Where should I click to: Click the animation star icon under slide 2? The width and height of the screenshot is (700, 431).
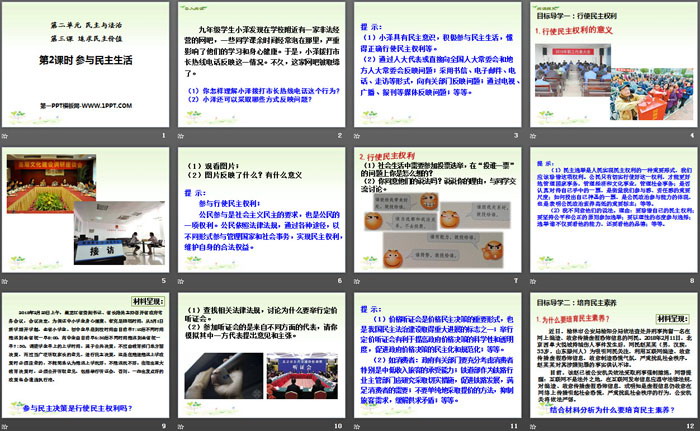pyautogui.click(x=181, y=136)
